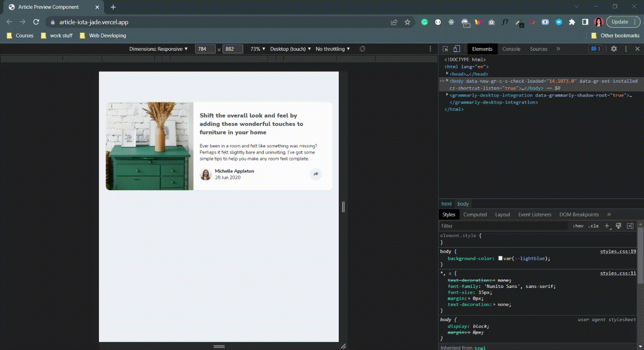This screenshot has width=644, height=350.
Task: Reload the current page
Action: (x=36, y=22)
